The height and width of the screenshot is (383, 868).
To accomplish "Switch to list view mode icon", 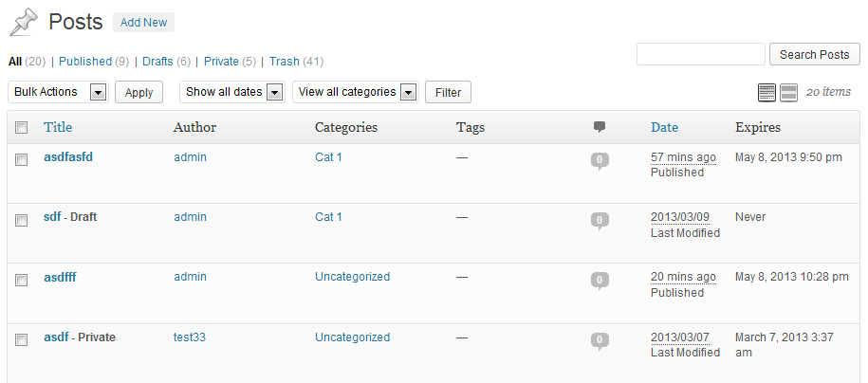I will coord(766,92).
